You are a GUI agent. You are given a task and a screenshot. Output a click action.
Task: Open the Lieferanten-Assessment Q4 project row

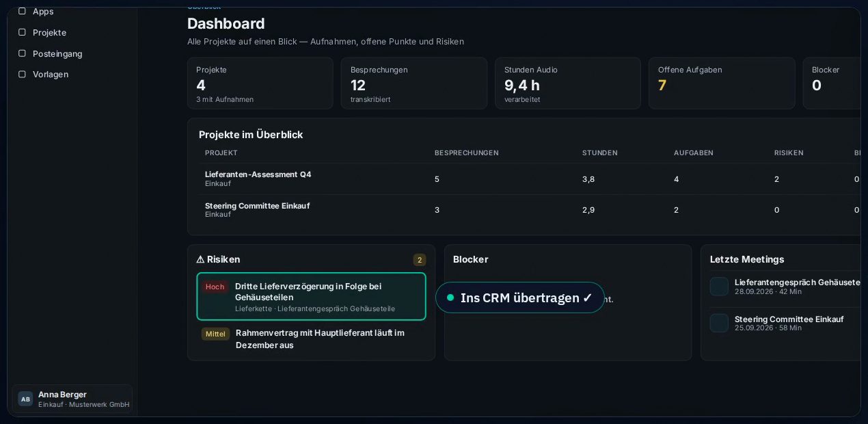529,178
